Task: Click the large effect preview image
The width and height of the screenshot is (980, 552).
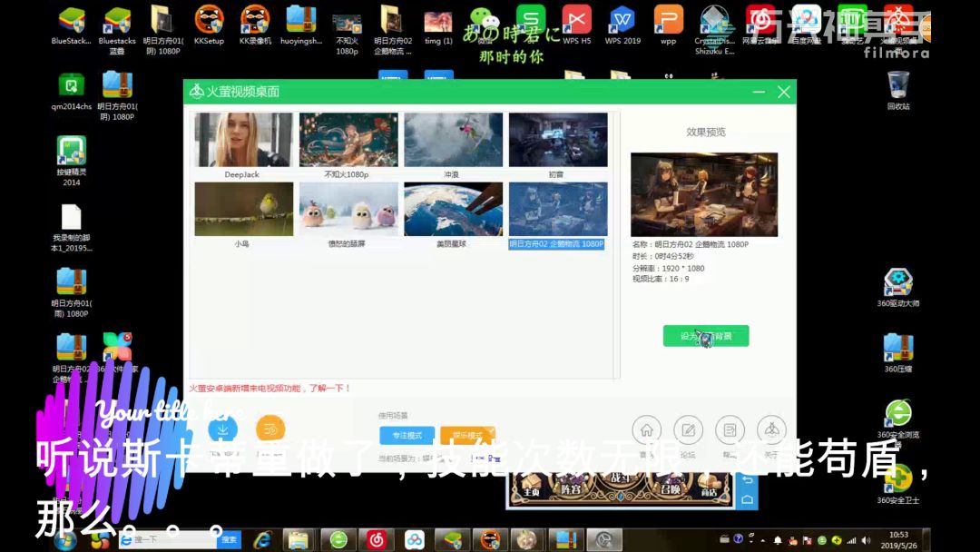Action: tap(704, 194)
